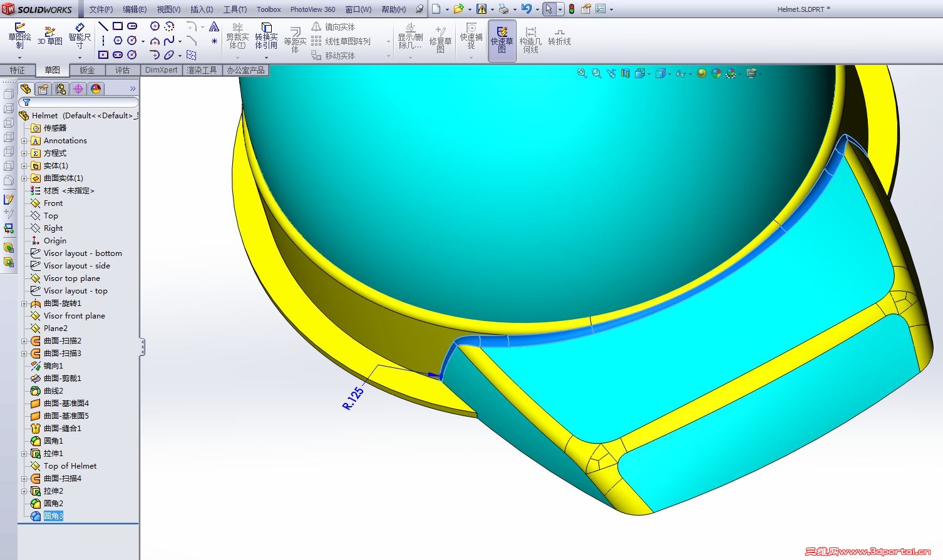Expand the 拉伸1 feature node
Image resolution: width=943 pixels, height=560 pixels.
click(x=24, y=454)
